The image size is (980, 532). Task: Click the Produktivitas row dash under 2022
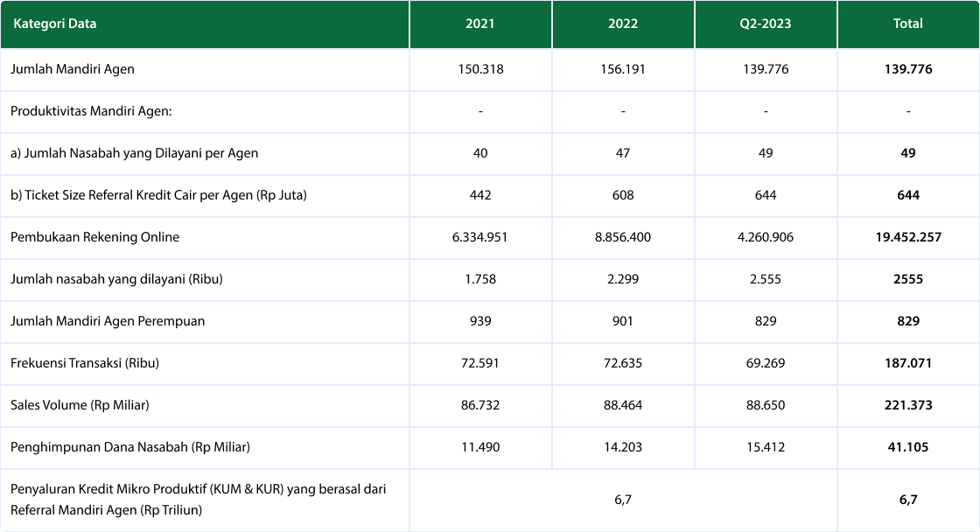click(x=623, y=111)
